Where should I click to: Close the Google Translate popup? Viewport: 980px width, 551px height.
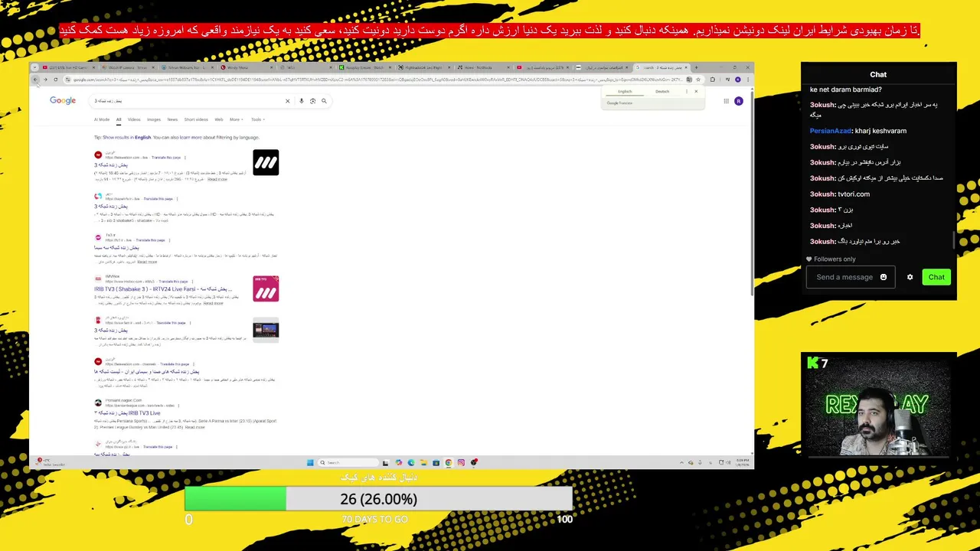(696, 91)
